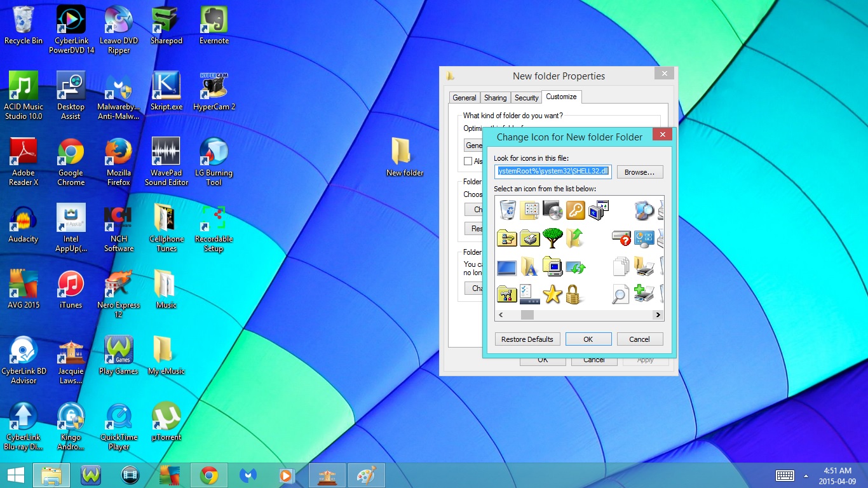Viewport: 868px width, 488px height.
Task: Click Restore Defaults in Change Icon dialog
Action: 527,339
